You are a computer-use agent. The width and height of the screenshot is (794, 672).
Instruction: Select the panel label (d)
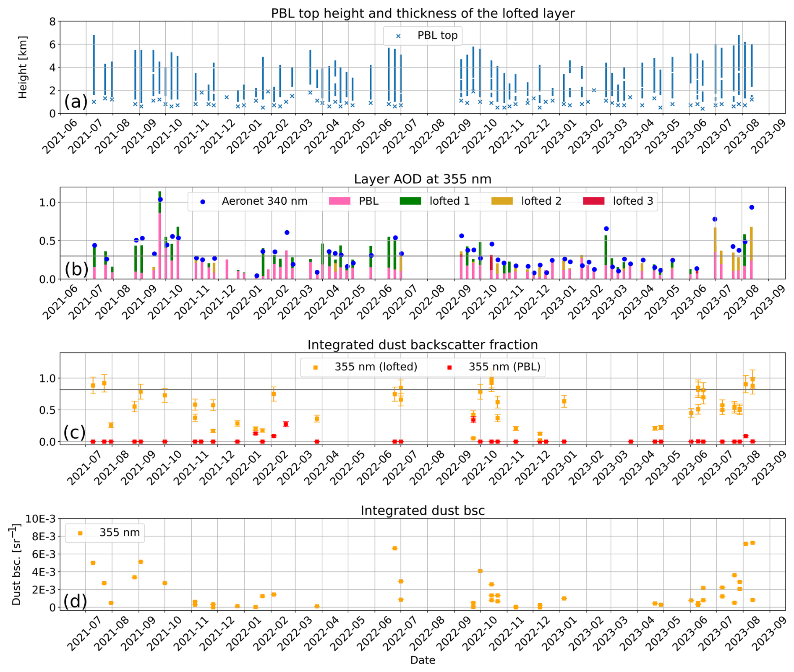[x=75, y=601]
